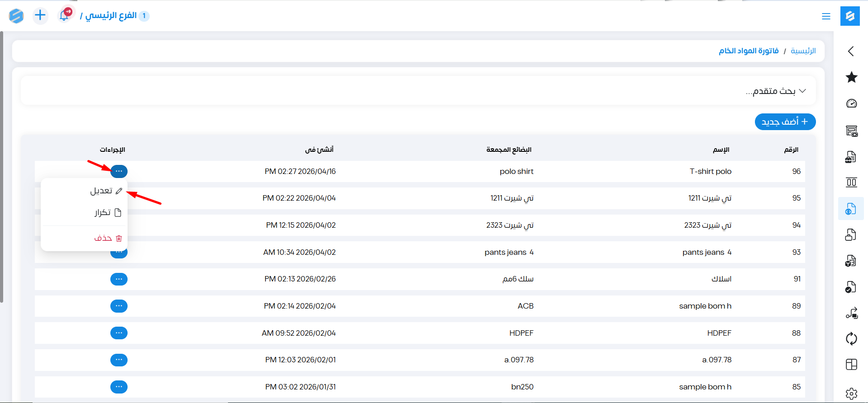Open actions dropdown for row 85
This screenshot has height=403, width=868.
coord(119,387)
